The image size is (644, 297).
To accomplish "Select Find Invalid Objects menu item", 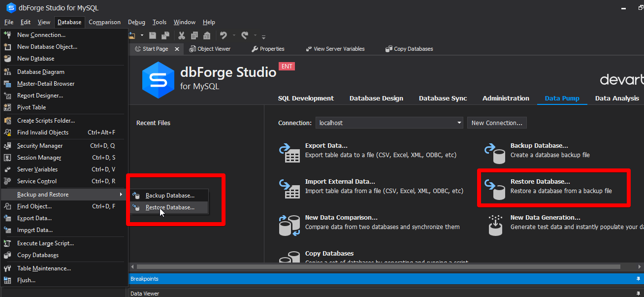I will click(x=64, y=132).
